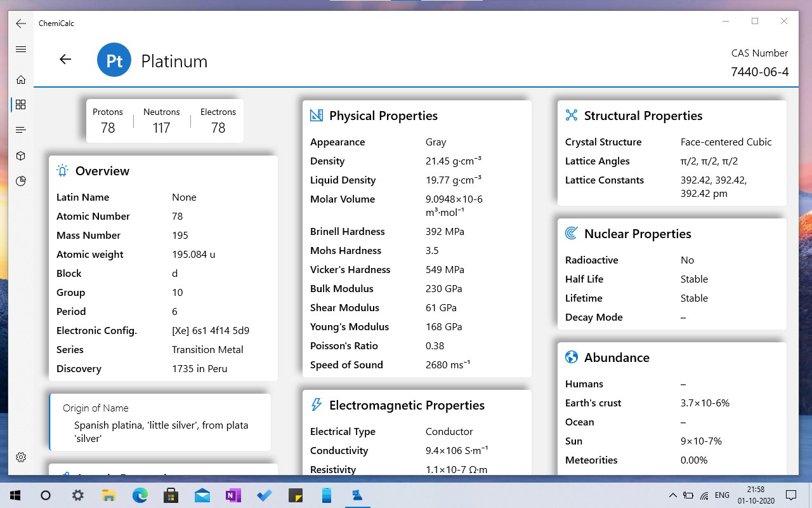Open the Mail app on the taskbar
Viewport: 812px width, 508px height.
(202, 495)
